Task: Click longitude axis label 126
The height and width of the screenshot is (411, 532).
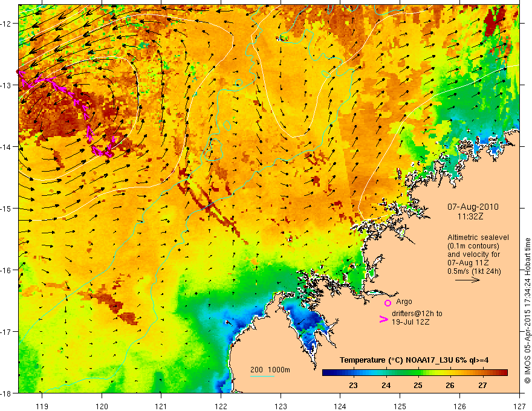Action: [x=459, y=406]
